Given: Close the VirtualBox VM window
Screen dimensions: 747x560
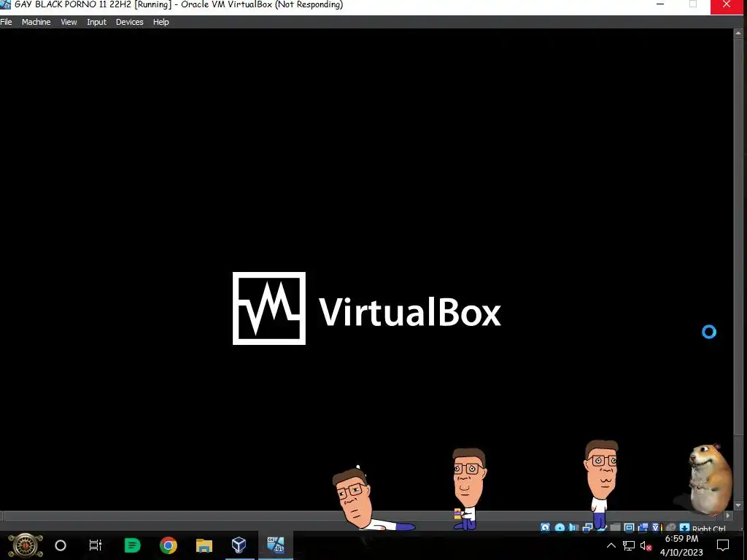Looking at the screenshot, I should (727, 5).
